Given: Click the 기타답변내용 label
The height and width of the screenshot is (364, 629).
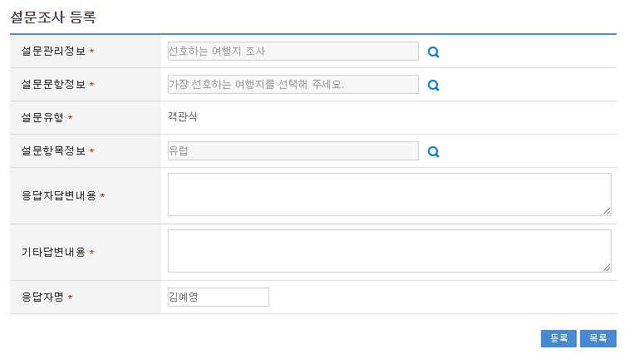Looking at the screenshot, I should click(52, 252).
